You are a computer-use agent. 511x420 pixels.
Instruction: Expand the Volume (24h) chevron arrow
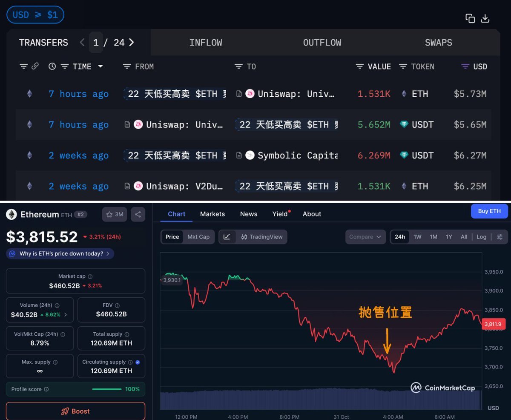click(66, 315)
